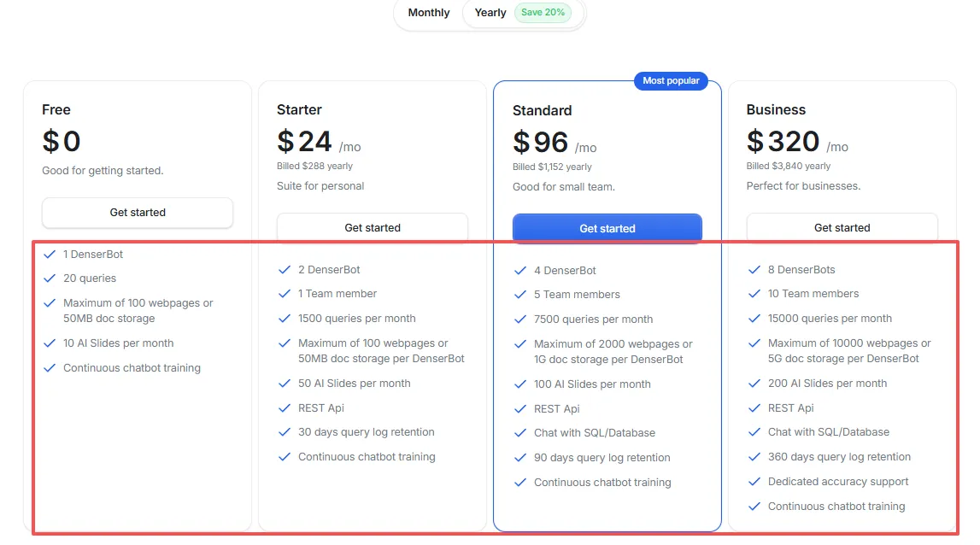Click the checkmark beside 7500 queries per month
This screenshot has width=980, height=545.
(x=520, y=319)
